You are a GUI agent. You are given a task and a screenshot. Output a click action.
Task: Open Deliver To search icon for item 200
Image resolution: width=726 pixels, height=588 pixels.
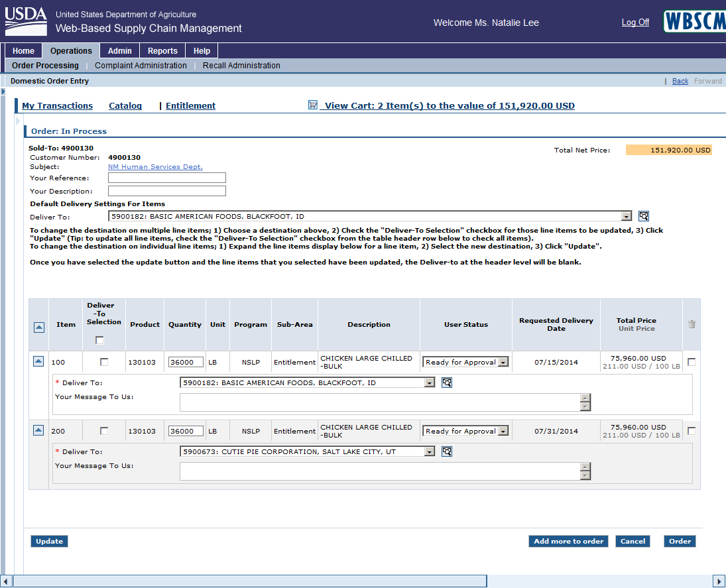447,451
